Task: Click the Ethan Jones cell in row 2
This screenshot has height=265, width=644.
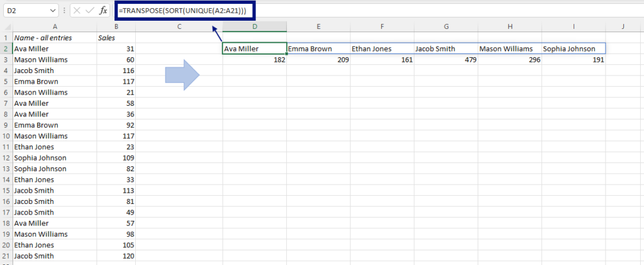Action: coord(382,49)
